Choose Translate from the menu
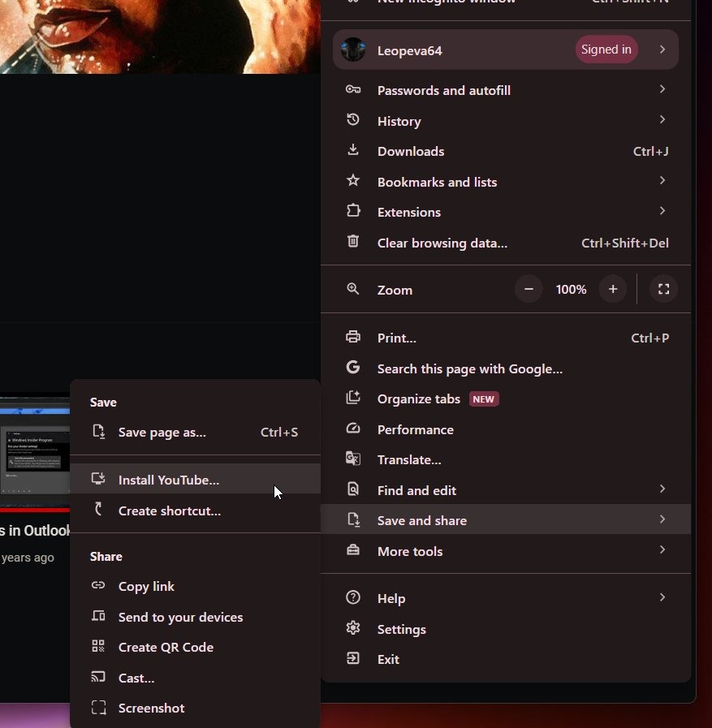This screenshot has width=712, height=728. tap(506, 459)
